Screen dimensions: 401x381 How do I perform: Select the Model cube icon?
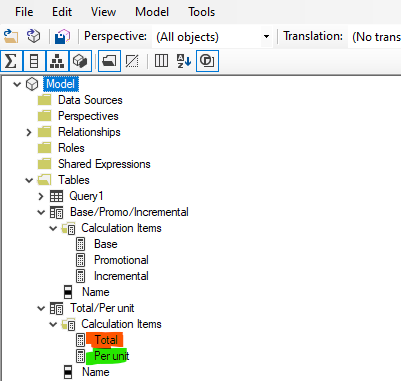click(x=32, y=84)
